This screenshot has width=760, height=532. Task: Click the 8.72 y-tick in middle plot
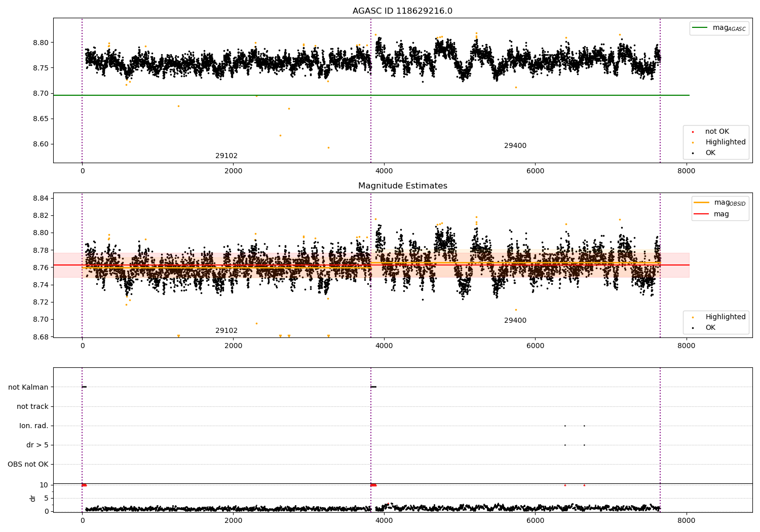tap(41, 302)
